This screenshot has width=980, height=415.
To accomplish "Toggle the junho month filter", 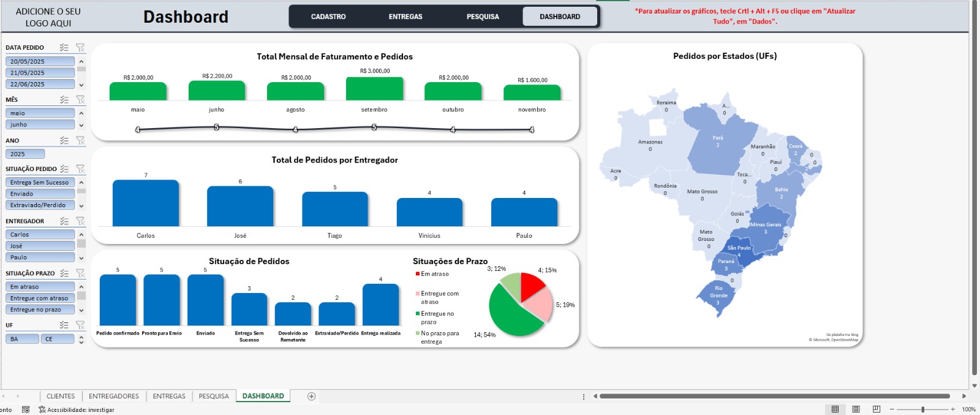I will coord(40,124).
